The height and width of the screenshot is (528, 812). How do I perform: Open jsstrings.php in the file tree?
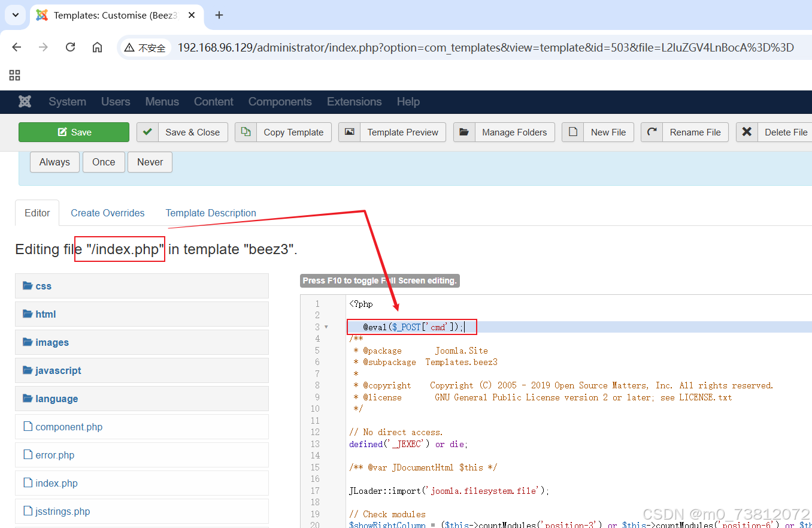point(142,511)
